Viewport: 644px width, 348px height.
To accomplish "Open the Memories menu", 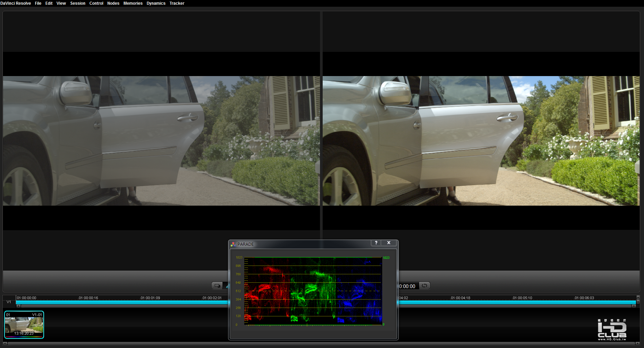I will [133, 3].
